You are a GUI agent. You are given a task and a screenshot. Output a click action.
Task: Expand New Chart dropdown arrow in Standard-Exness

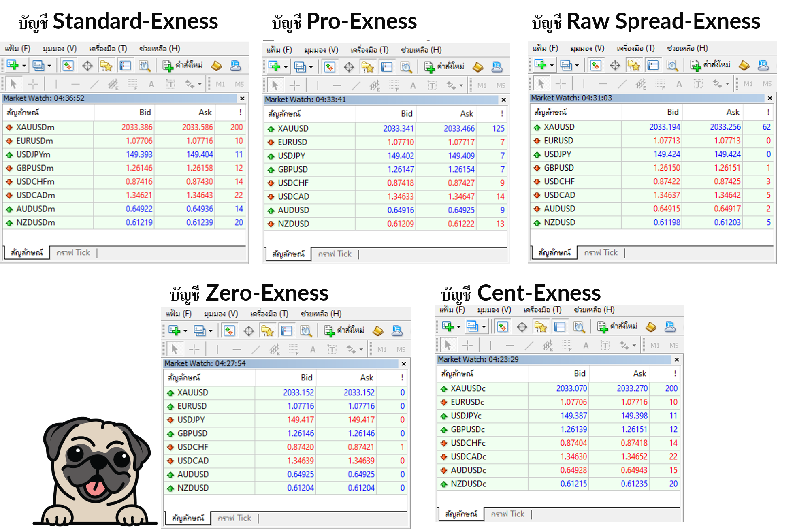[24, 66]
